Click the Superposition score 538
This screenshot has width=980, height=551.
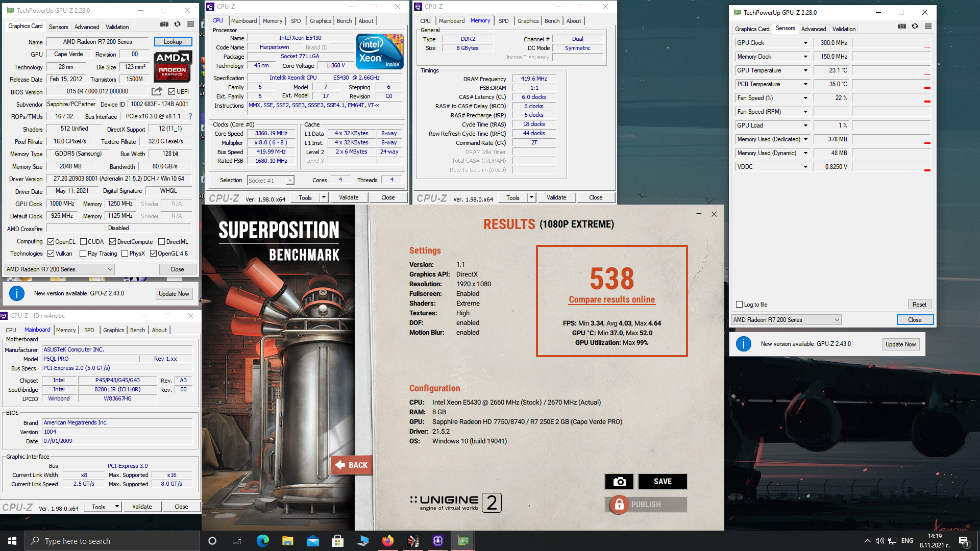(611, 279)
